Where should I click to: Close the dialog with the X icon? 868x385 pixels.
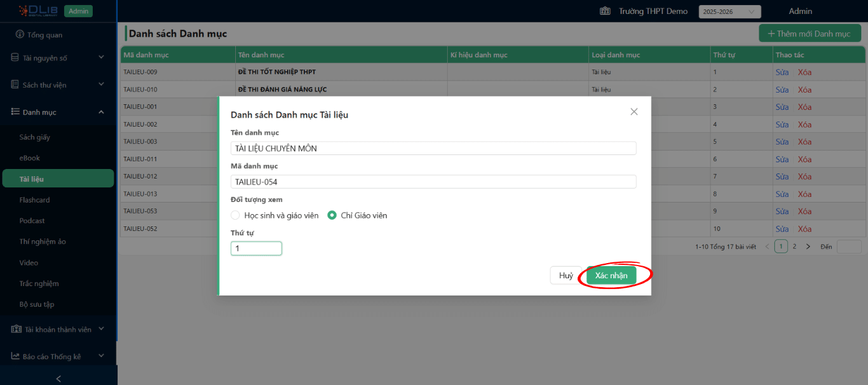click(634, 112)
